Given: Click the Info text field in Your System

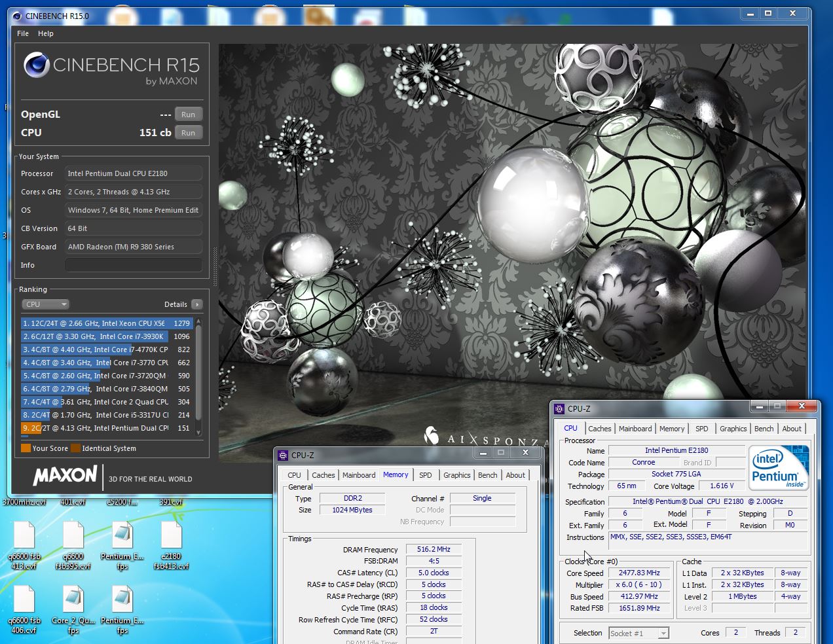Looking at the screenshot, I should [x=134, y=265].
